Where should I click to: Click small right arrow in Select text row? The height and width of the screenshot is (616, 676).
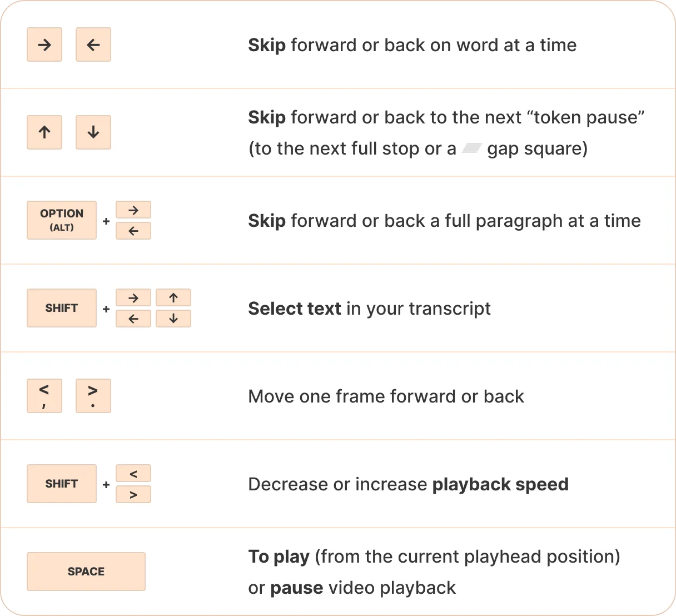[133, 298]
